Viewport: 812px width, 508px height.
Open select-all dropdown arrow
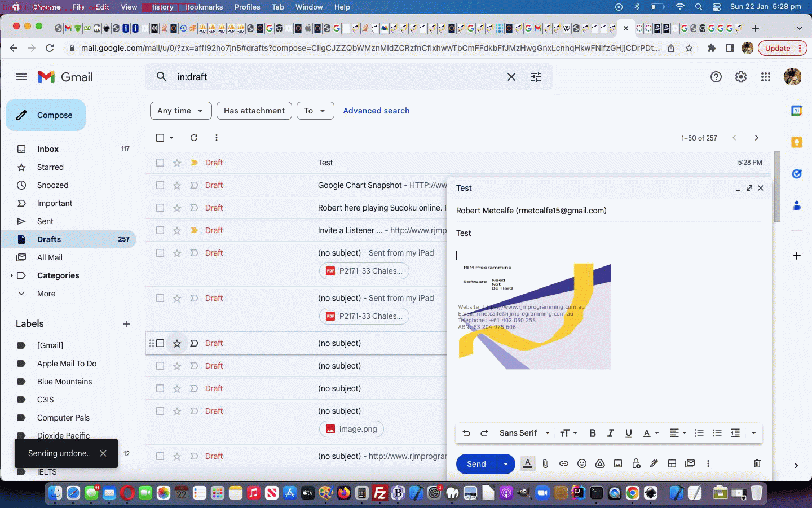[x=171, y=138]
